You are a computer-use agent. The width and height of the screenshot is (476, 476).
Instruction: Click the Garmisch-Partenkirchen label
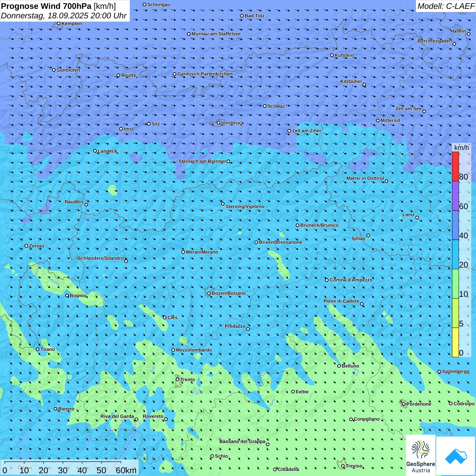(x=205, y=74)
